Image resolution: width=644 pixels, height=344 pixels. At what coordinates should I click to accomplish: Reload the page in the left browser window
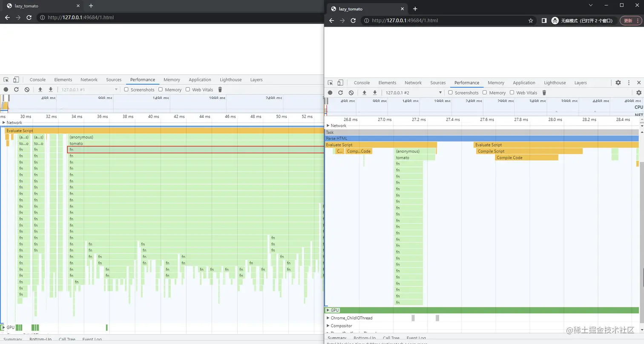tap(29, 17)
